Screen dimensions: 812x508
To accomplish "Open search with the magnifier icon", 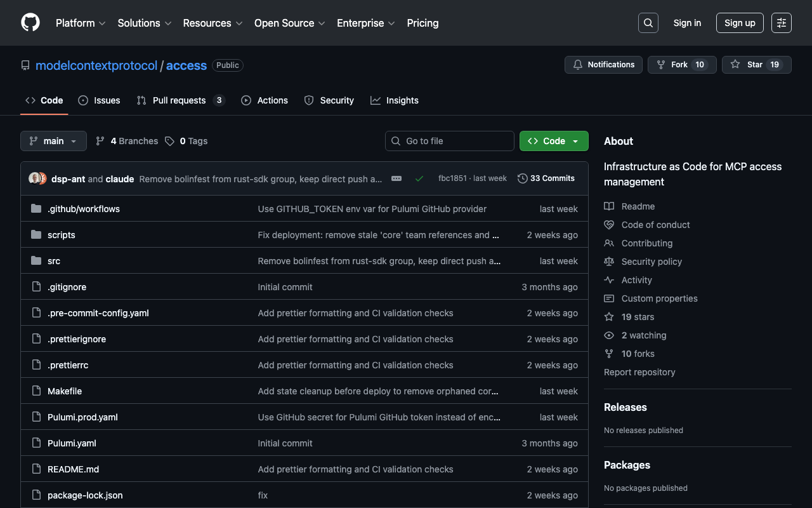I will [x=648, y=23].
